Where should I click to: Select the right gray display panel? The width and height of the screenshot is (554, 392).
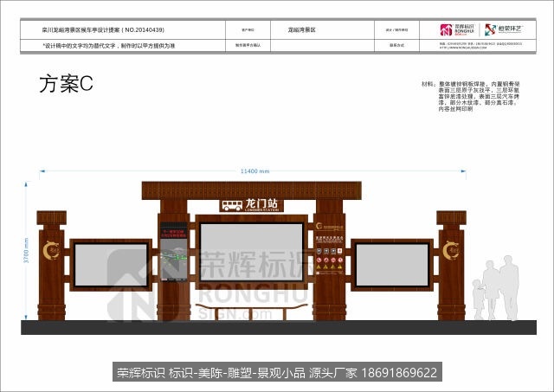click(x=392, y=265)
